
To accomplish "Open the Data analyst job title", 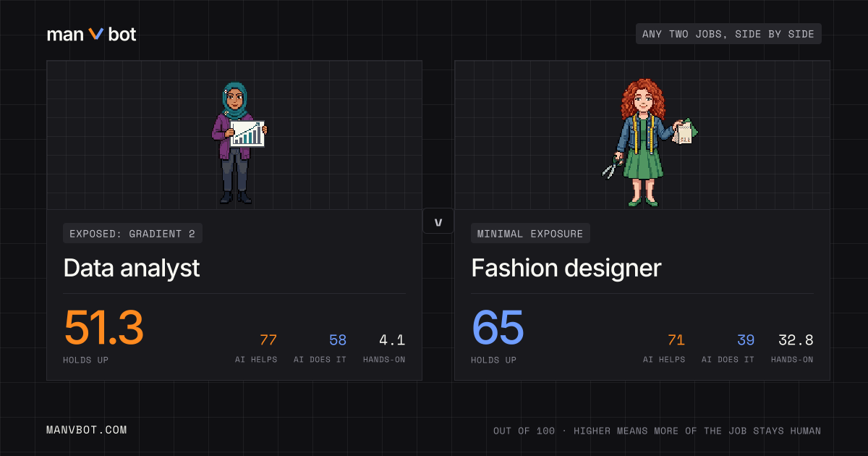I will tap(132, 269).
